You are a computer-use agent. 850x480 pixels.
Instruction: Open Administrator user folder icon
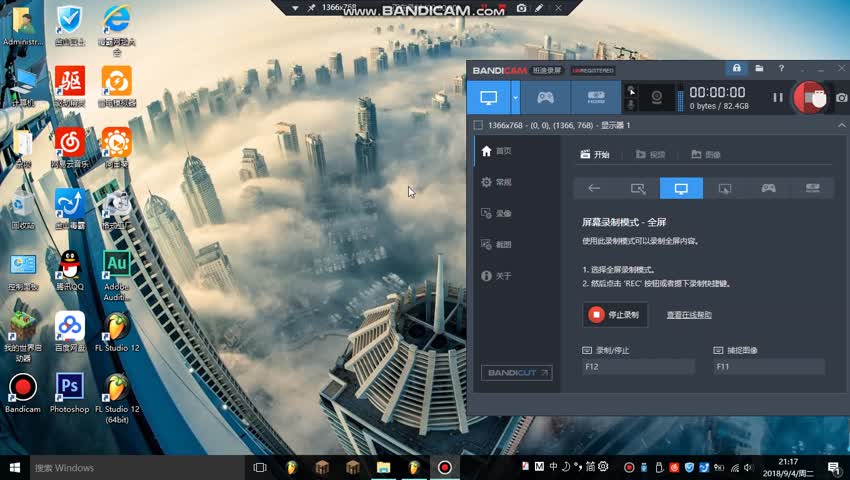tap(22, 25)
